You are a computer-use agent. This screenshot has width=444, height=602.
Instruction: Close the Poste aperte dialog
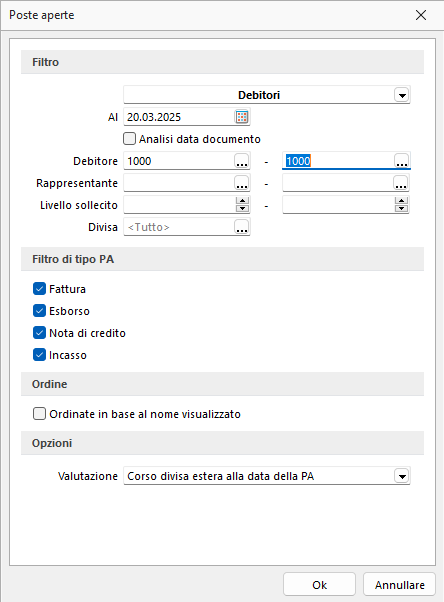pos(421,15)
